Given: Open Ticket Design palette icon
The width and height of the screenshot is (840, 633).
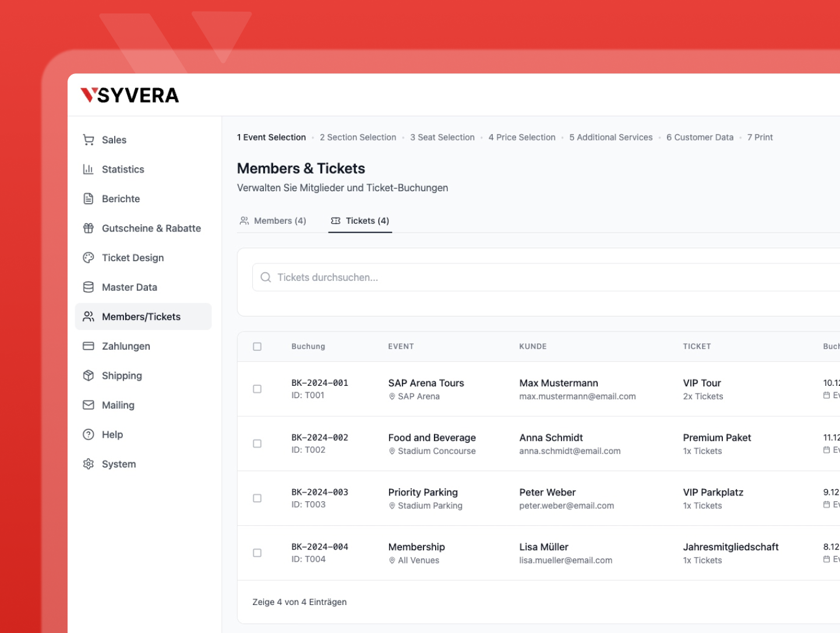Looking at the screenshot, I should [89, 258].
